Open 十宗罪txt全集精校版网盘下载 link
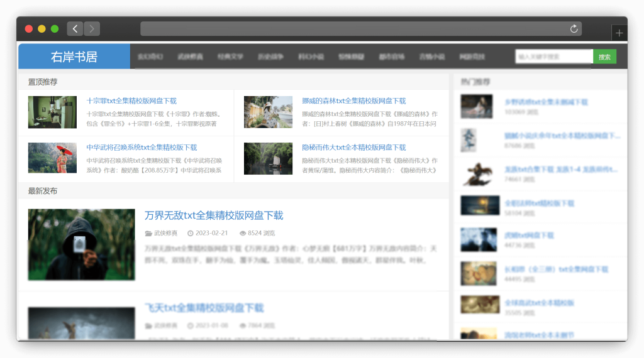 (x=131, y=101)
